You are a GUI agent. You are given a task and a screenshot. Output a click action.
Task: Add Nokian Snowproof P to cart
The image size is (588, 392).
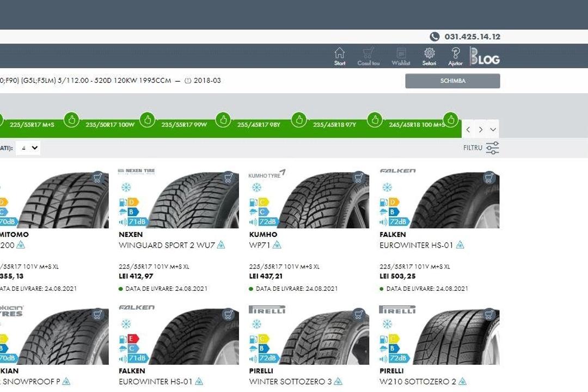coord(98,314)
